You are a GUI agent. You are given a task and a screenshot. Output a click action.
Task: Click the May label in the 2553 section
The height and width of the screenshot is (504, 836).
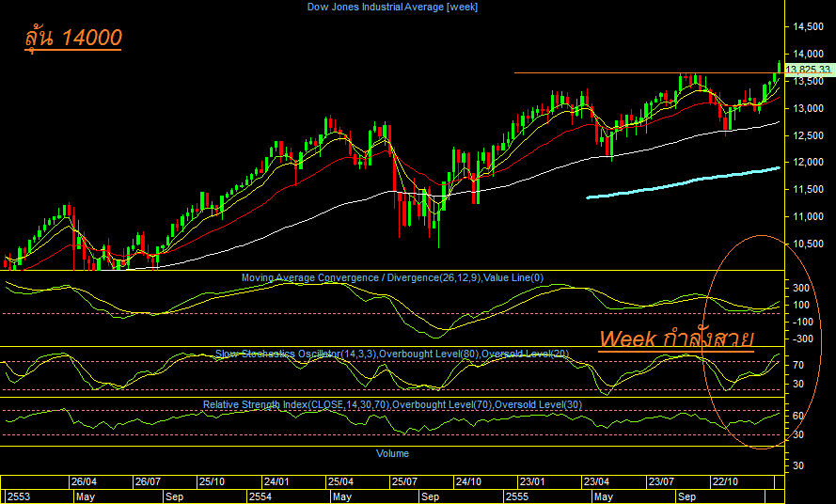(86, 497)
